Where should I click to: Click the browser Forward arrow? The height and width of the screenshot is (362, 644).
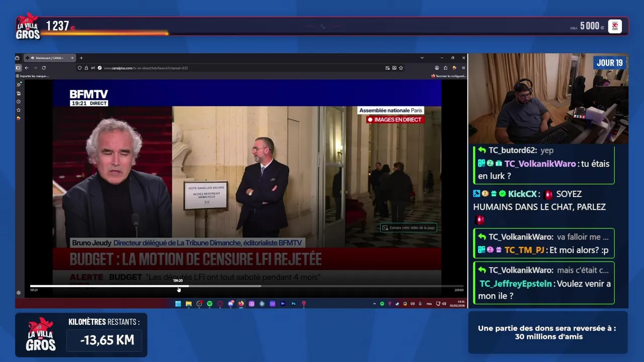35,68
